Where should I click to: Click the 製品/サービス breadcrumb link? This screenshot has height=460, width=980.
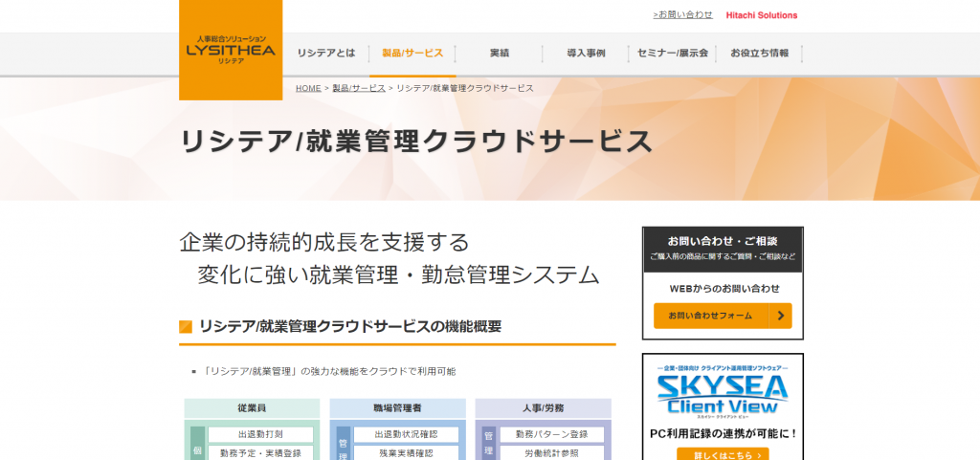[x=359, y=88]
